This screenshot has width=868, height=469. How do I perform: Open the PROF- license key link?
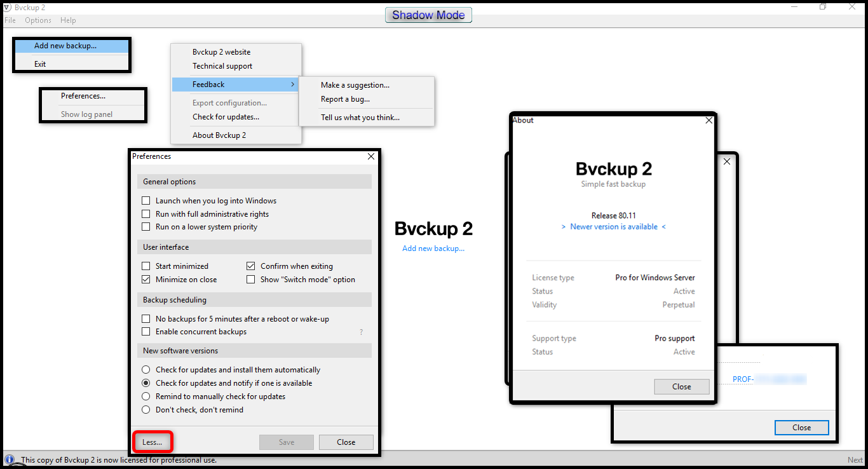[x=770, y=379]
